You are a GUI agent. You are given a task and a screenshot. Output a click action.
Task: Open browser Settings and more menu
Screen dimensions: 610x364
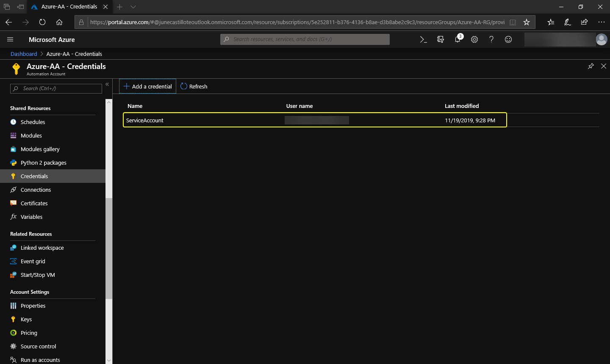601,22
